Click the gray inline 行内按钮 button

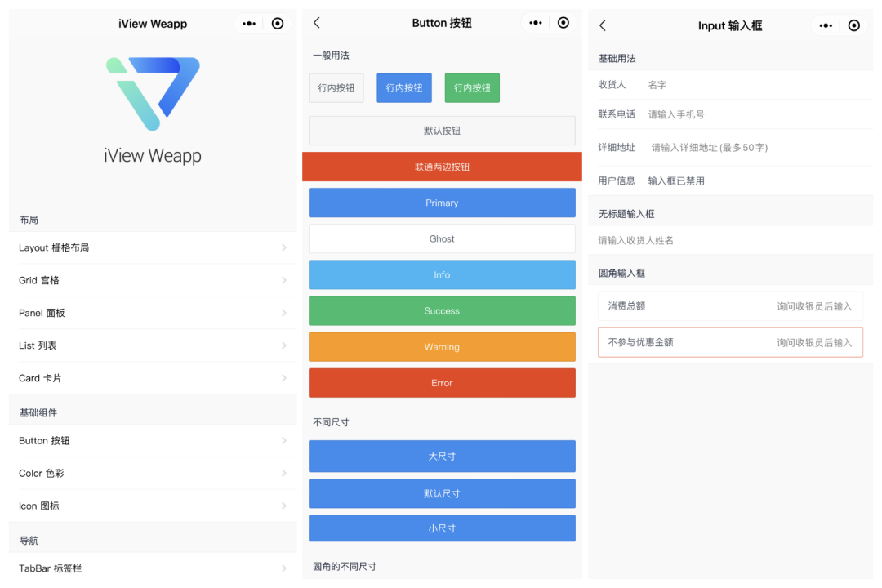point(336,87)
